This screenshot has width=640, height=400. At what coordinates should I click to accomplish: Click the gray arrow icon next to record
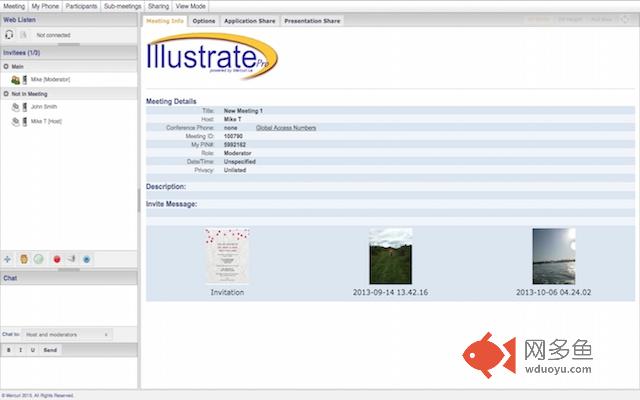click(x=71, y=258)
